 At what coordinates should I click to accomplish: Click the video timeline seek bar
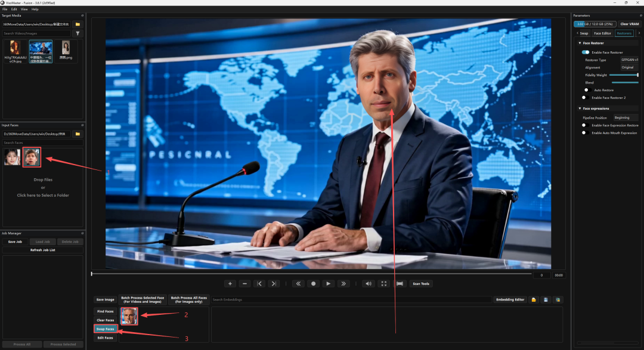click(311, 274)
